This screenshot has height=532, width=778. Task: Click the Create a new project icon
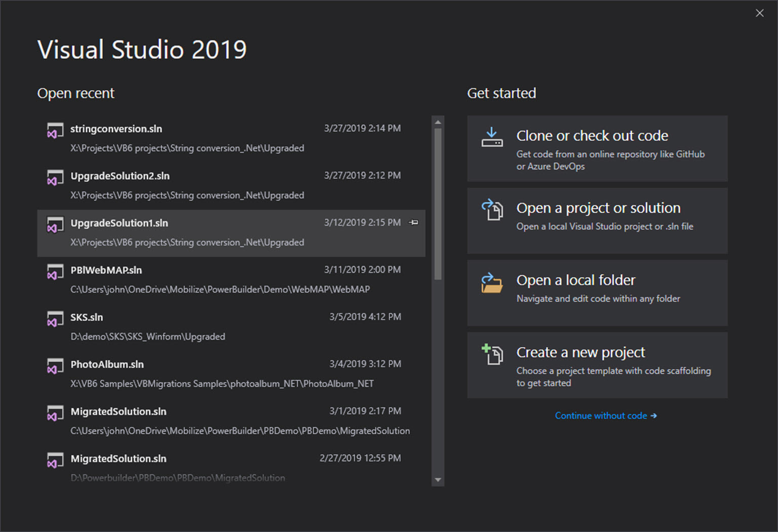tap(492, 354)
